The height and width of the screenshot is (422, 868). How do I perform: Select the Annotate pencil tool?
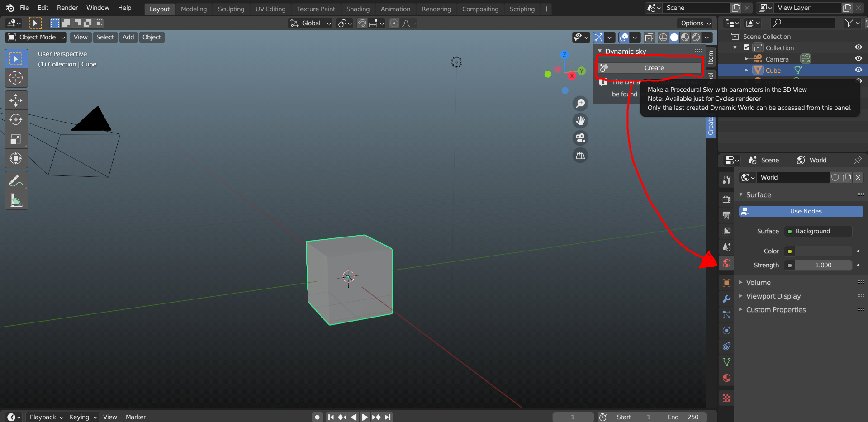[x=16, y=181]
